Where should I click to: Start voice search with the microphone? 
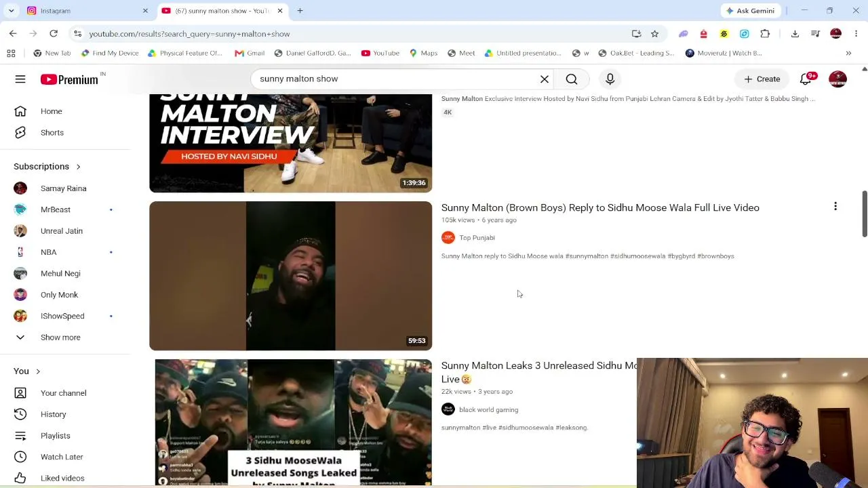[x=610, y=79]
